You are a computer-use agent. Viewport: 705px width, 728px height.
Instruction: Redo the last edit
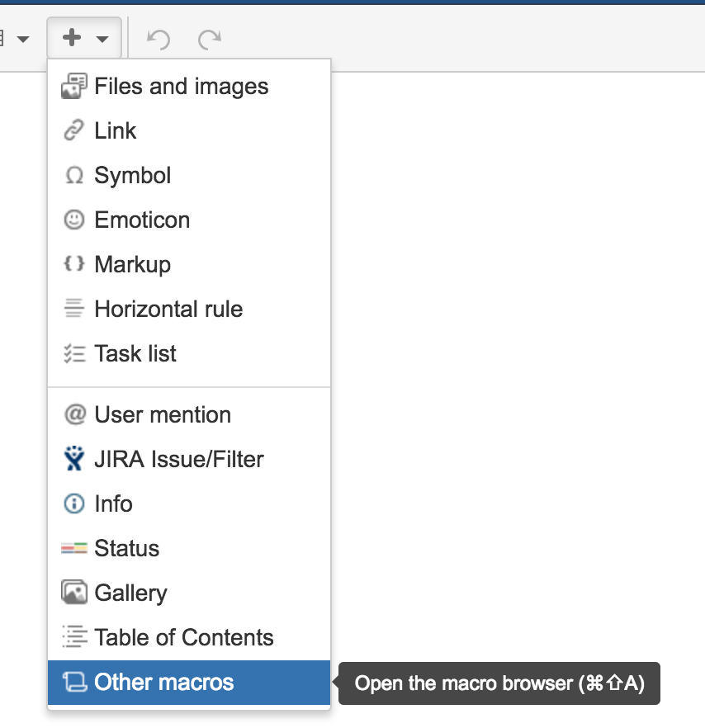(x=210, y=39)
